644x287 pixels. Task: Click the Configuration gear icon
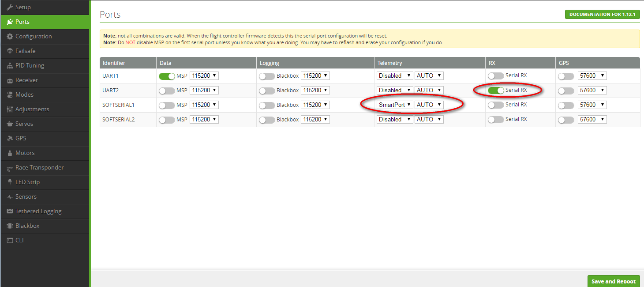(10, 37)
